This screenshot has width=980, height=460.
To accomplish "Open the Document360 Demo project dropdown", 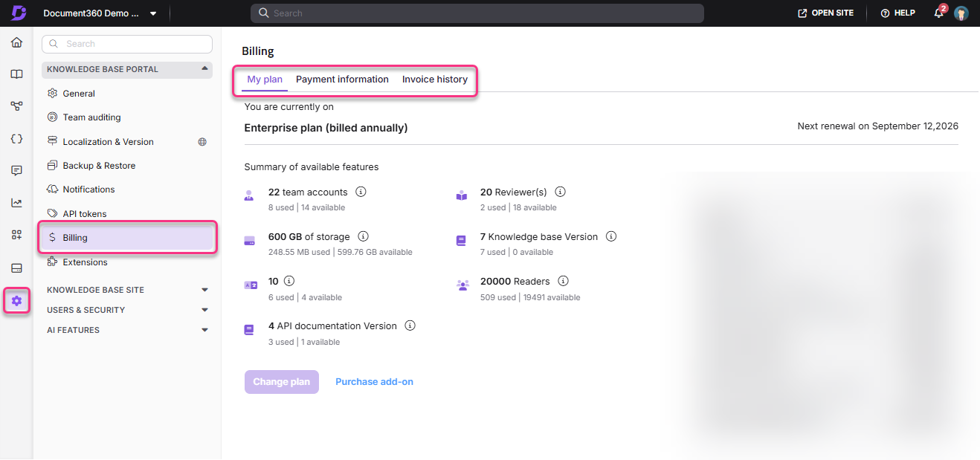I will point(100,13).
